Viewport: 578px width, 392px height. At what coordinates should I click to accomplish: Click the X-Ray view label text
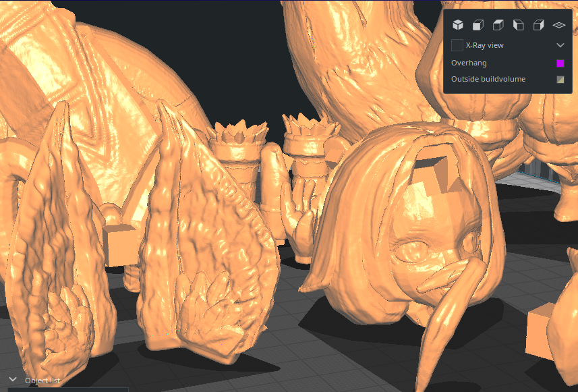click(484, 45)
